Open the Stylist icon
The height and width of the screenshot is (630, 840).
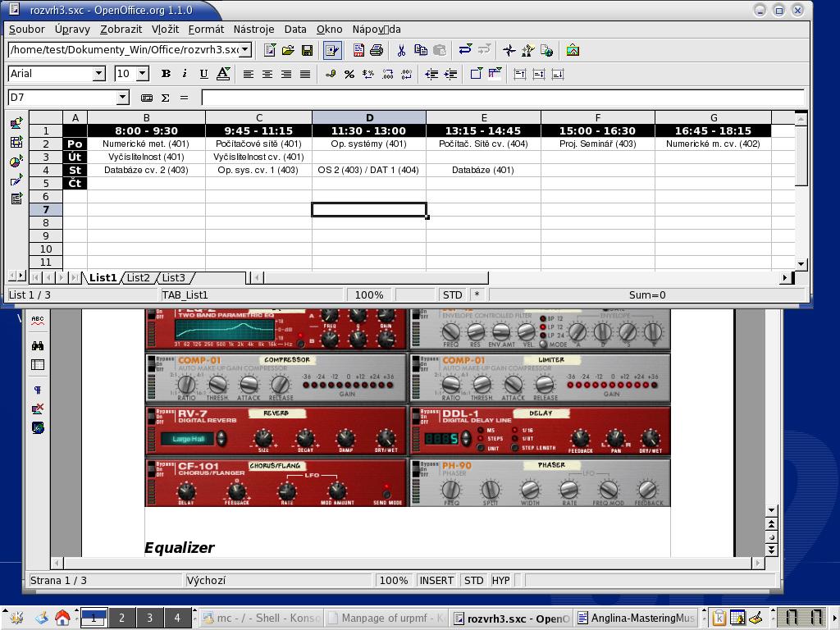[x=527, y=50]
